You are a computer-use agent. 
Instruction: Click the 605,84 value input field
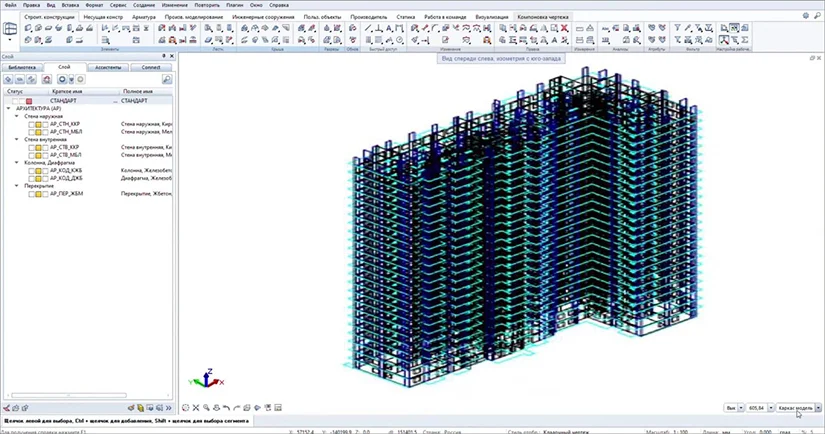tap(756, 408)
